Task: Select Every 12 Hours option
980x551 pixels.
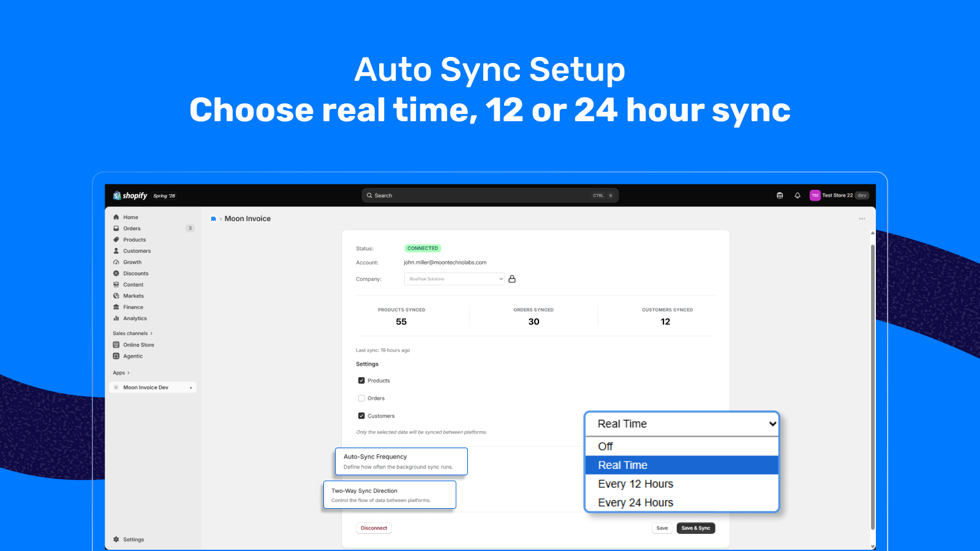Action: 682,484
